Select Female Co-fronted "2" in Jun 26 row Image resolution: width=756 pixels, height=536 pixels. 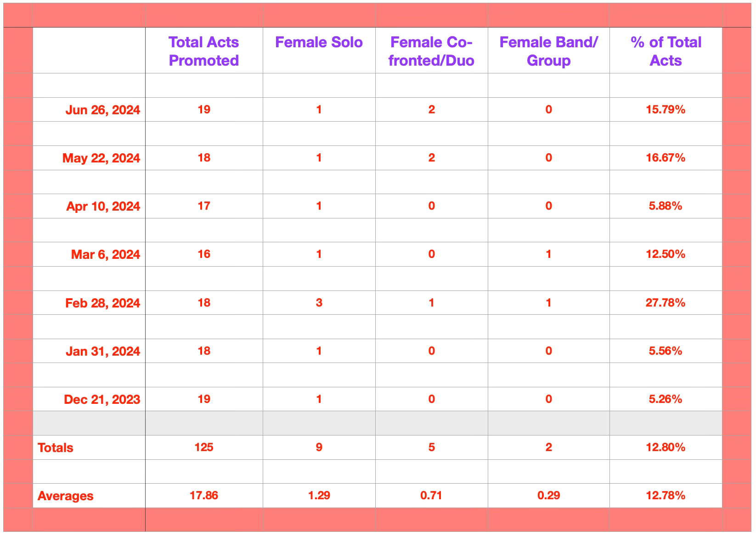click(431, 109)
